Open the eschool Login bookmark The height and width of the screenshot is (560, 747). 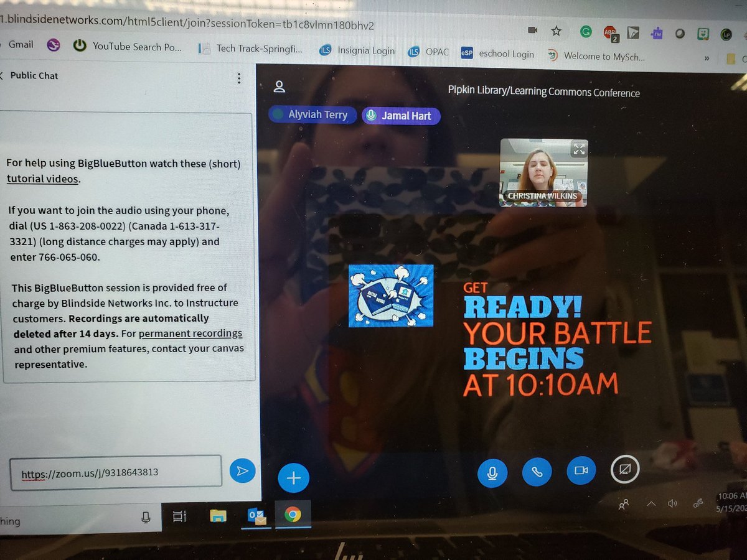pyautogui.click(x=497, y=54)
